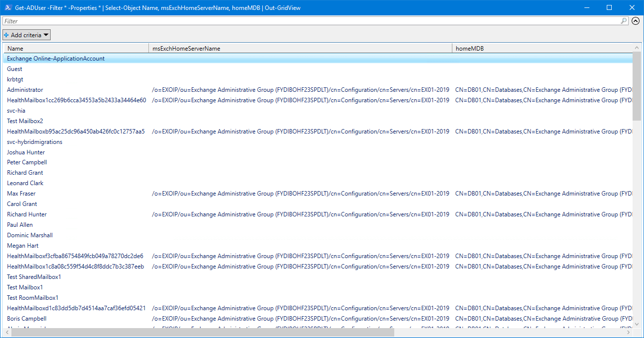Click the vertical scrollbar down arrow
The width and height of the screenshot is (644, 338).
pyautogui.click(x=637, y=324)
